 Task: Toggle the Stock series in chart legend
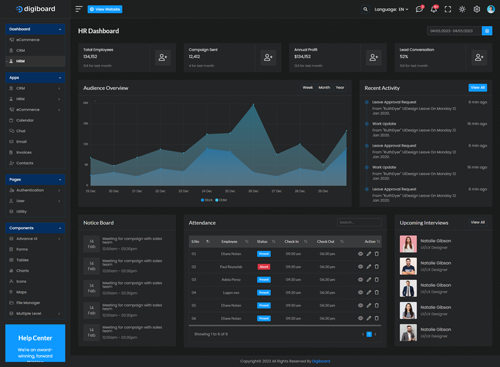tap(207, 200)
